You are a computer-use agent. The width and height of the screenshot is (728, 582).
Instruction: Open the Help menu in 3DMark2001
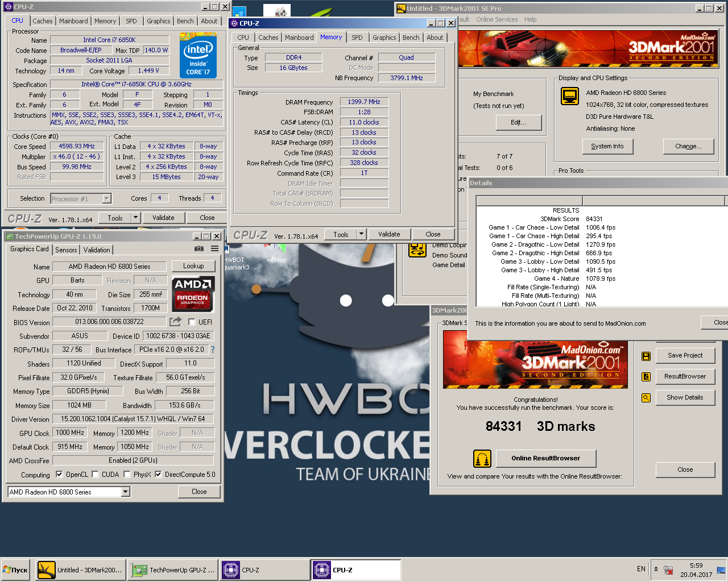[530, 19]
